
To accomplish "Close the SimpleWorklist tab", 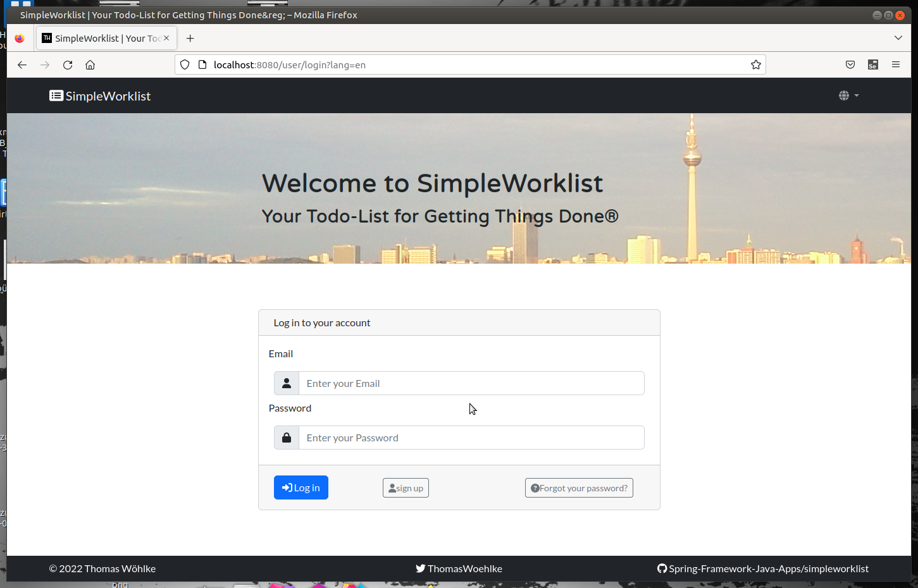I will (166, 38).
